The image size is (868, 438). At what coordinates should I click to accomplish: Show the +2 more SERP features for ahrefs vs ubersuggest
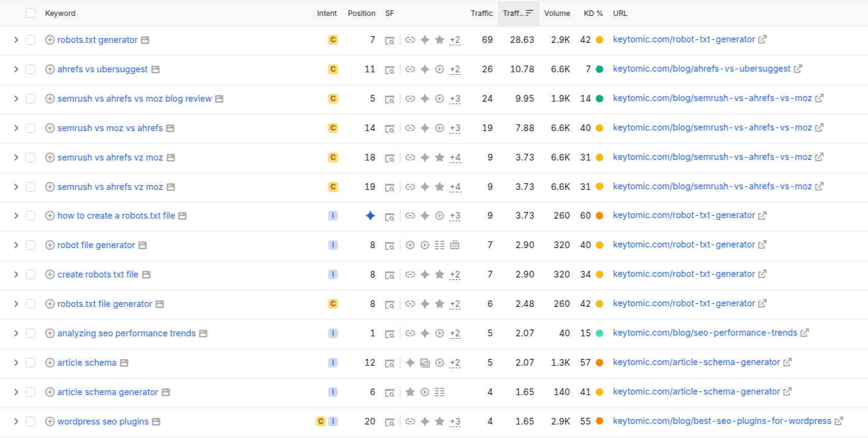(x=455, y=69)
